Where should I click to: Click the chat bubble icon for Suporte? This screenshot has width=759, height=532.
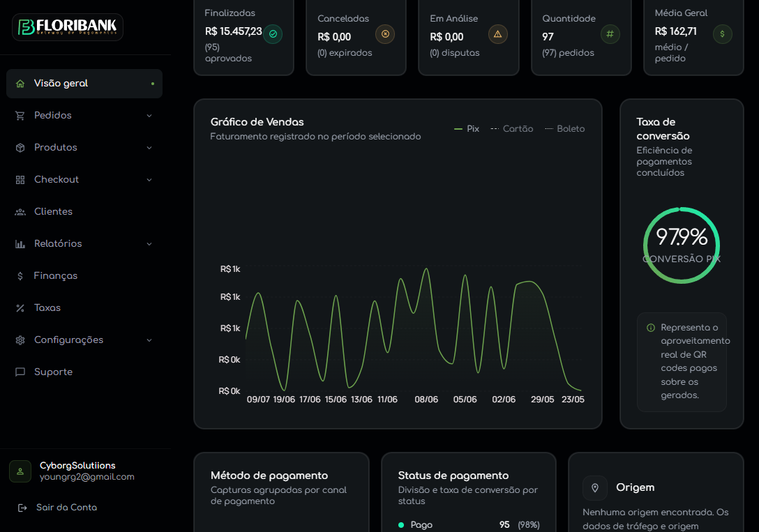(x=20, y=372)
